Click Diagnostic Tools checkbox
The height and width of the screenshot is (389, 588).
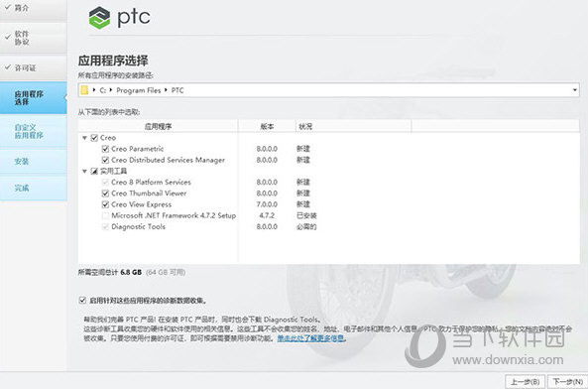[x=105, y=227]
